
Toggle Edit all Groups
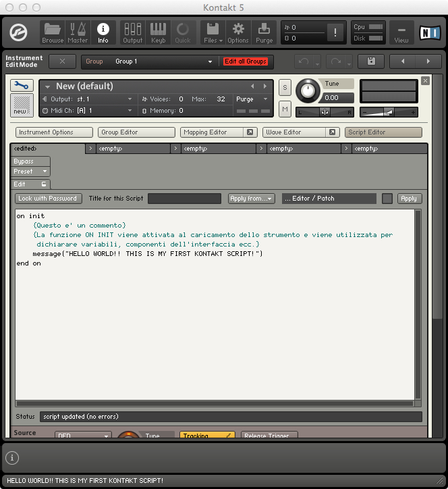click(246, 61)
